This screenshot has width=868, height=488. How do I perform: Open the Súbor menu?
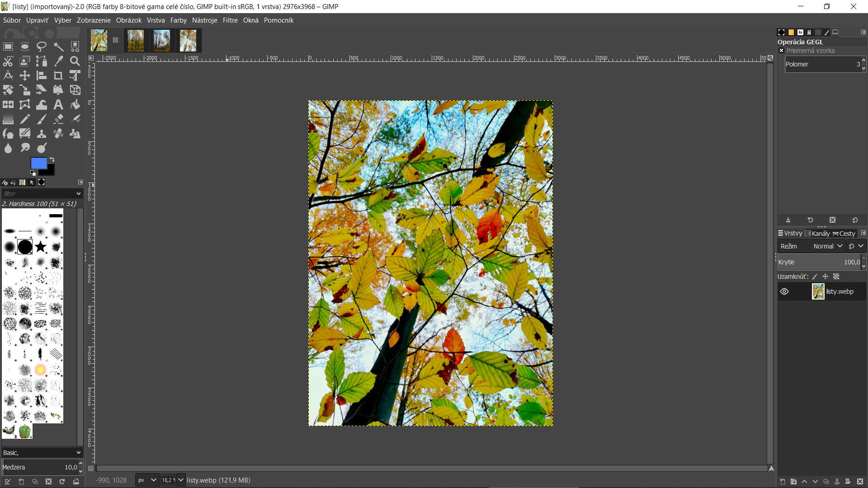pos(12,20)
